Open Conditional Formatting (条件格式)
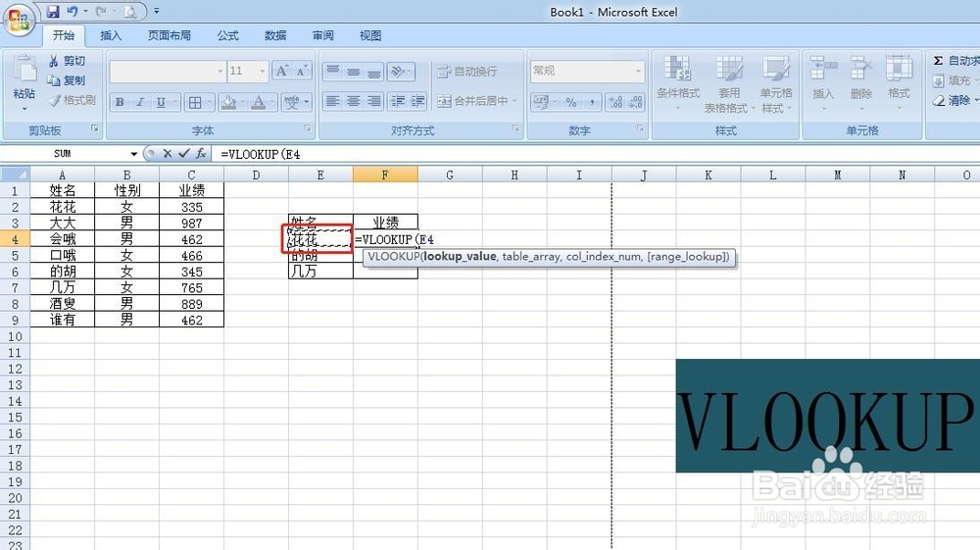 pos(678,83)
